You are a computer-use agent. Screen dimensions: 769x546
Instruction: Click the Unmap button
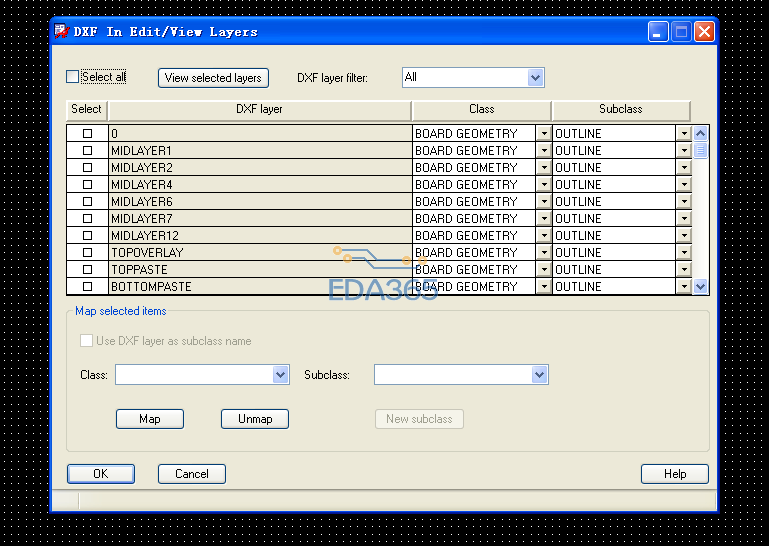click(x=255, y=419)
